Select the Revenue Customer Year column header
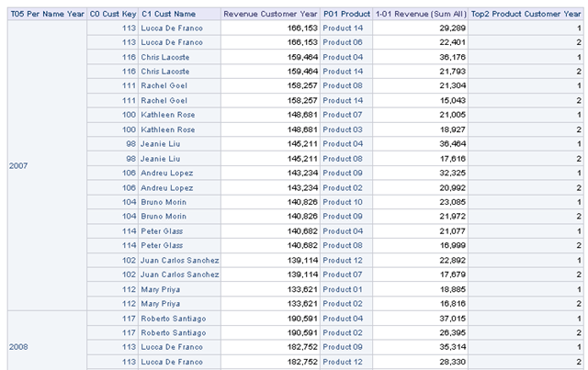 [x=270, y=15]
